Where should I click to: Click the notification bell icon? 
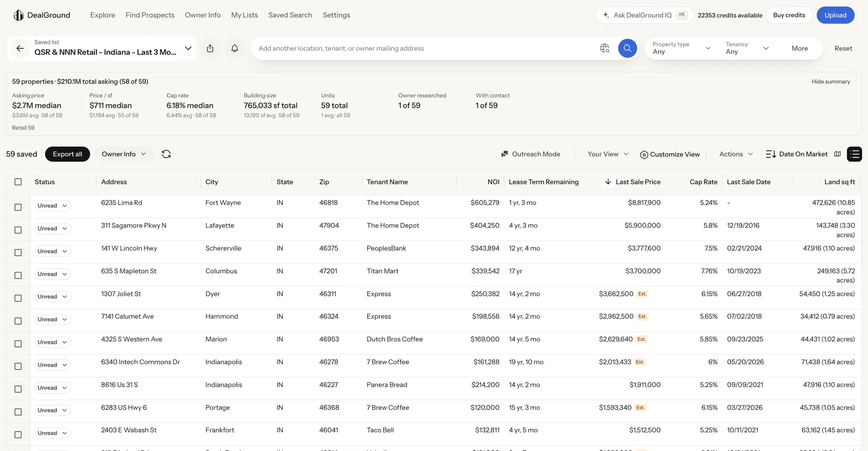[x=234, y=48]
